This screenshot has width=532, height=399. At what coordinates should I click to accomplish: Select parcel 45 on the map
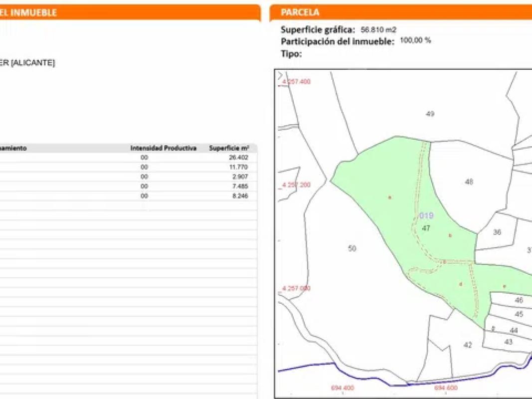[x=519, y=314]
